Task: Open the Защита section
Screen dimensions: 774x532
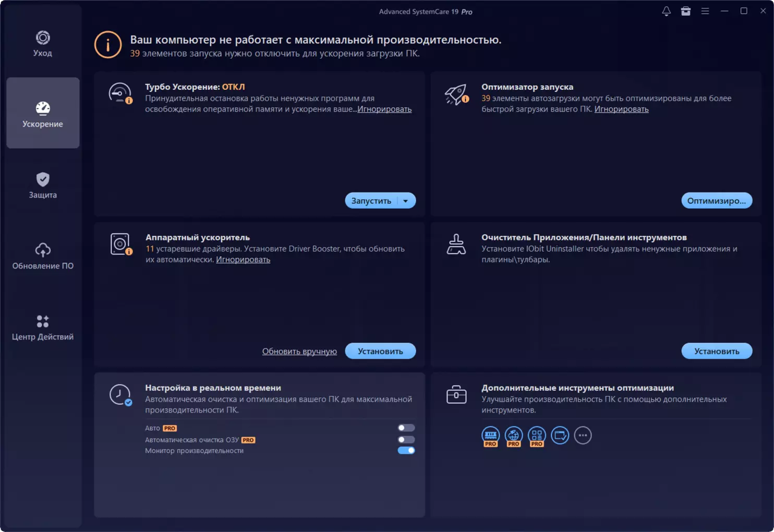Action: click(x=43, y=186)
